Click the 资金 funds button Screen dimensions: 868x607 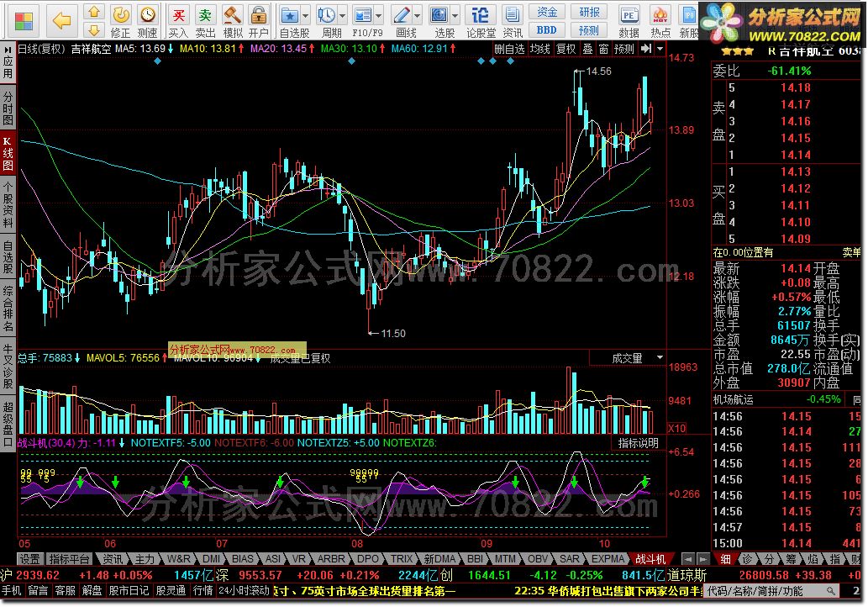click(547, 12)
